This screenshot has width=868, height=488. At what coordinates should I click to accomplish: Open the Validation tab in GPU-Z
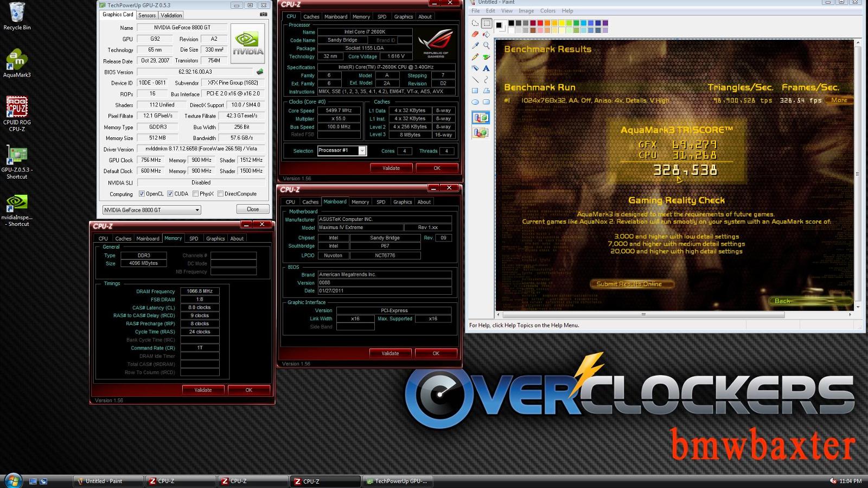171,15
